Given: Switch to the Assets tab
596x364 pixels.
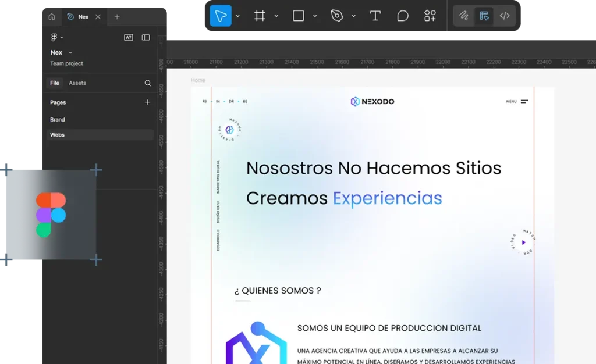Looking at the screenshot, I should (x=77, y=83).
